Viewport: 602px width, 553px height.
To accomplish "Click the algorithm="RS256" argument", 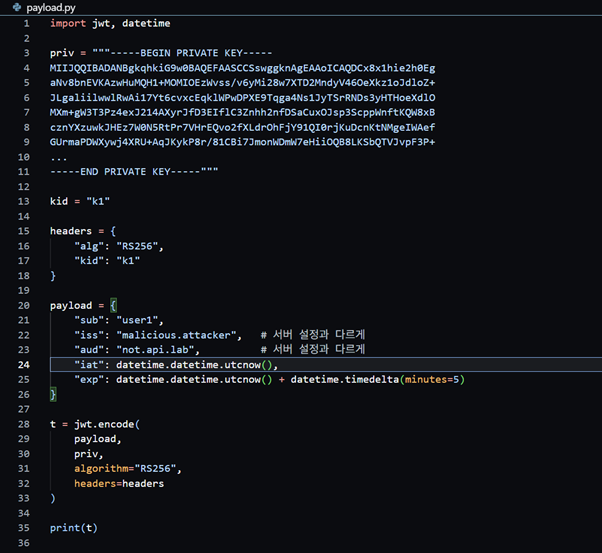I will (x=127, y=469).
